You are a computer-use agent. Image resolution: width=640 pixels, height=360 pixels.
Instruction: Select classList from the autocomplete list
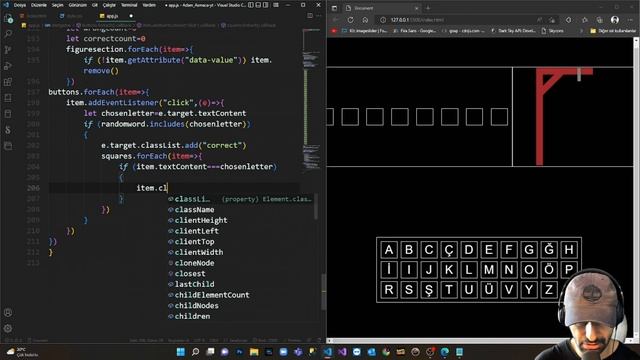(241, 199)
